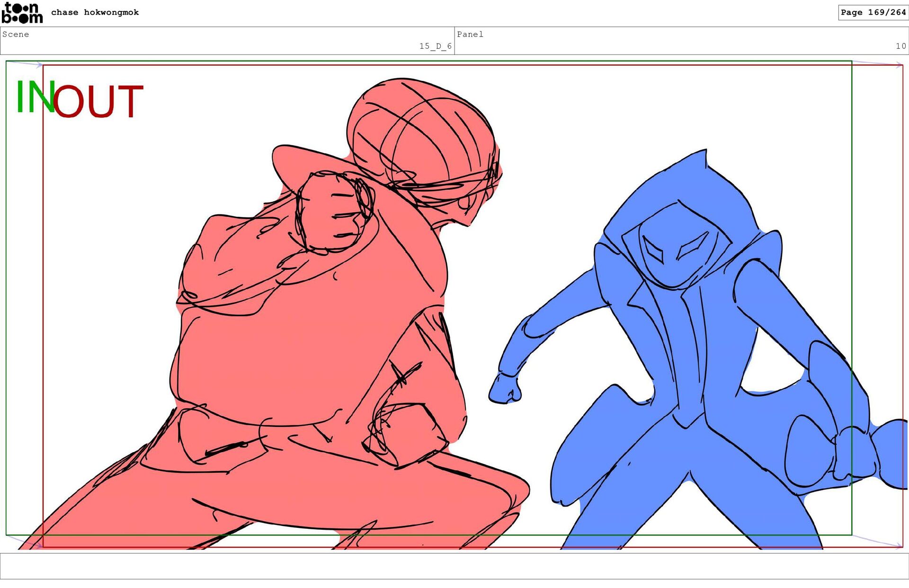Click the red OUT camera label
The height and width of the screenshot is (588, 909).
click(x=98, y=101)
